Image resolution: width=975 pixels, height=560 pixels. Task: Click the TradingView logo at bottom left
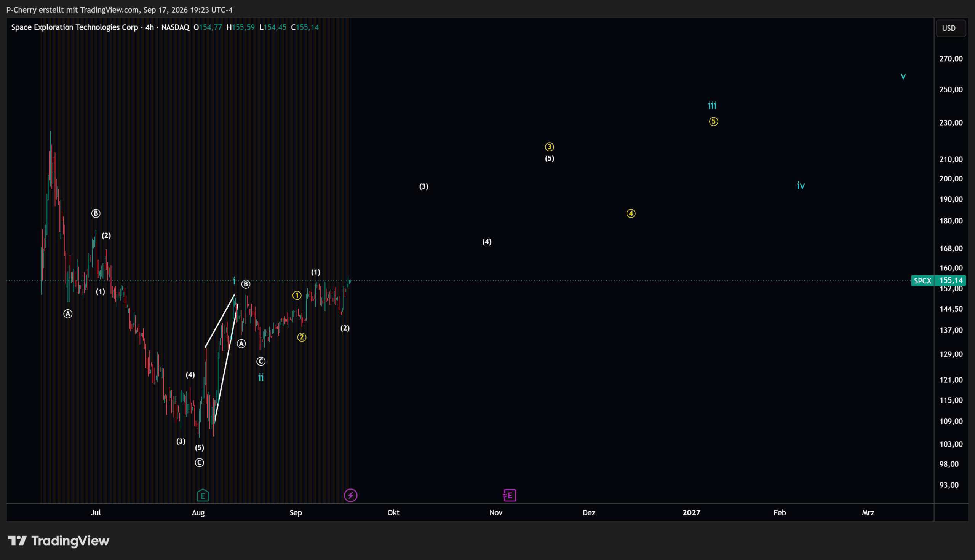coord(59,541)
